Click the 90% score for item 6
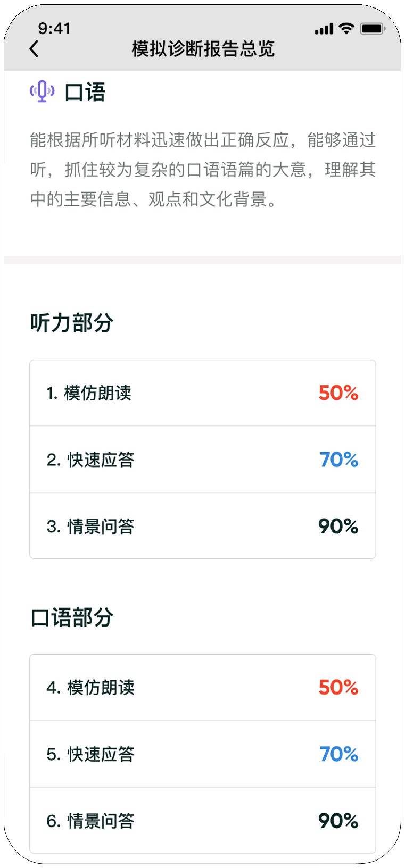The width and height of the screenshot is (405, 868). coord(338,821)
